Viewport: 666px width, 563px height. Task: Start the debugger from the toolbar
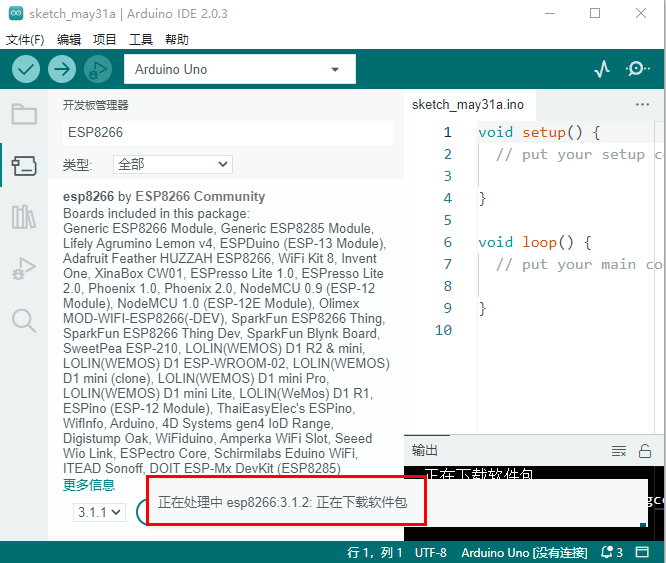98,69
